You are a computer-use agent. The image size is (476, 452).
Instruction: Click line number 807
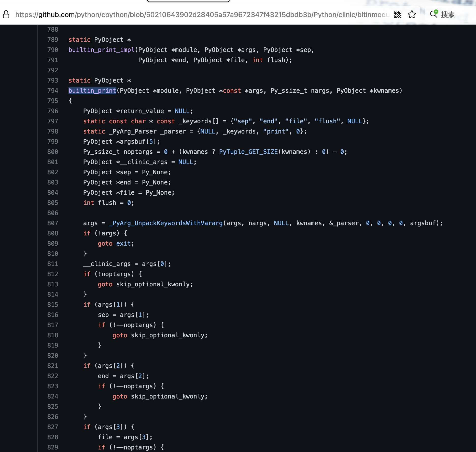click(53, 223)
